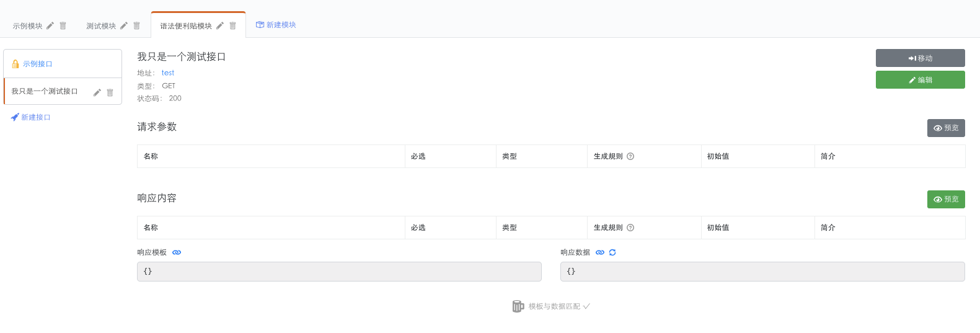Image resolution: width=980 pixels, height=333 pixels.
Task: Click the green 预览 button for 响应内容
Action: pyautogui.click(x=946, y=199)
